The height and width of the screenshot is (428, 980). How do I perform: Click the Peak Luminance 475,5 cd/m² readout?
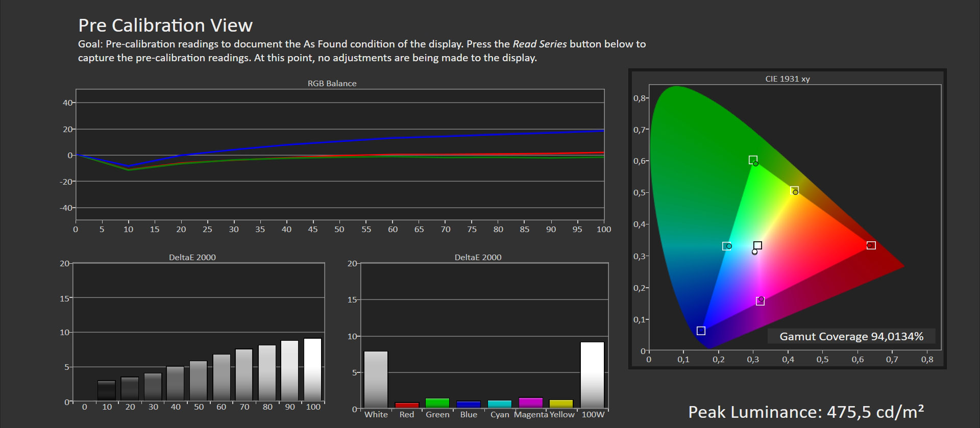(x=806, y=412)
